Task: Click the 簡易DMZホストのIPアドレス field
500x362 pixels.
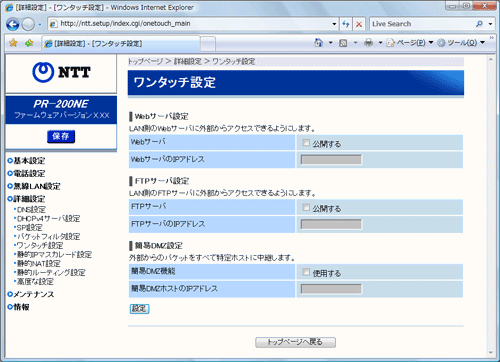Action: tap(331, 289)
